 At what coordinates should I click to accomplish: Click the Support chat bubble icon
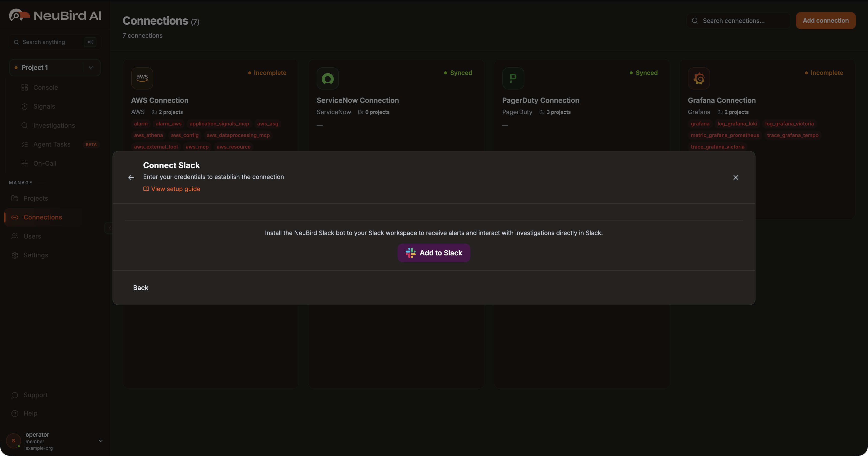[x=15, y=395]
